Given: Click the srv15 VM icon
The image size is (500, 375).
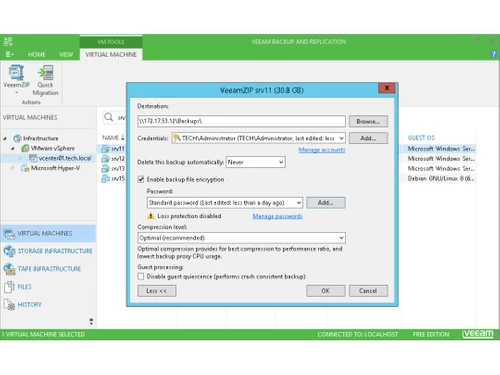Looking at the screenshot, I should tap(105, 179).
